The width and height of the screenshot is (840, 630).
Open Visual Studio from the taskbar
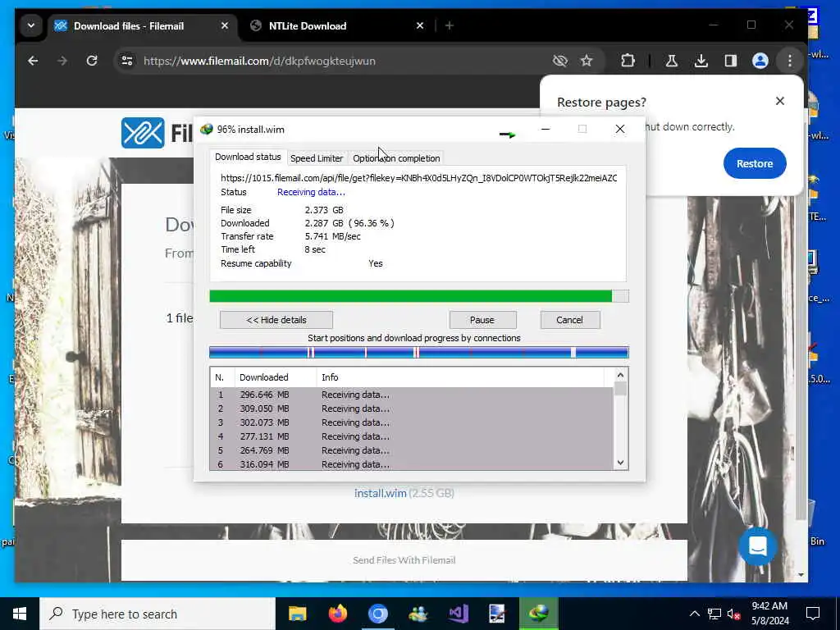[459, 614]
